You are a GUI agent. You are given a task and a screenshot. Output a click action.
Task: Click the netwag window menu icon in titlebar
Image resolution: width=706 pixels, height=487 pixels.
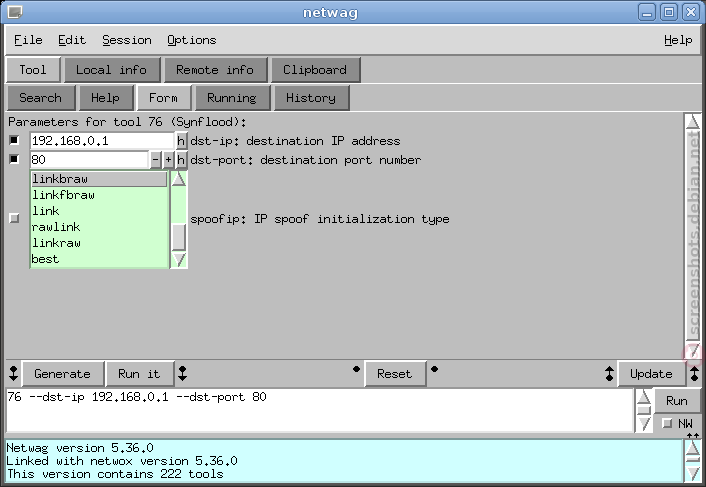coord(15,12)
